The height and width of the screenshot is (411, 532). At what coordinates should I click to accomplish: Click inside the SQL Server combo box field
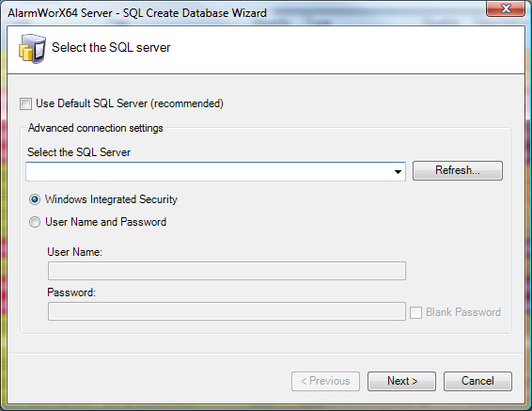point(215,172)
